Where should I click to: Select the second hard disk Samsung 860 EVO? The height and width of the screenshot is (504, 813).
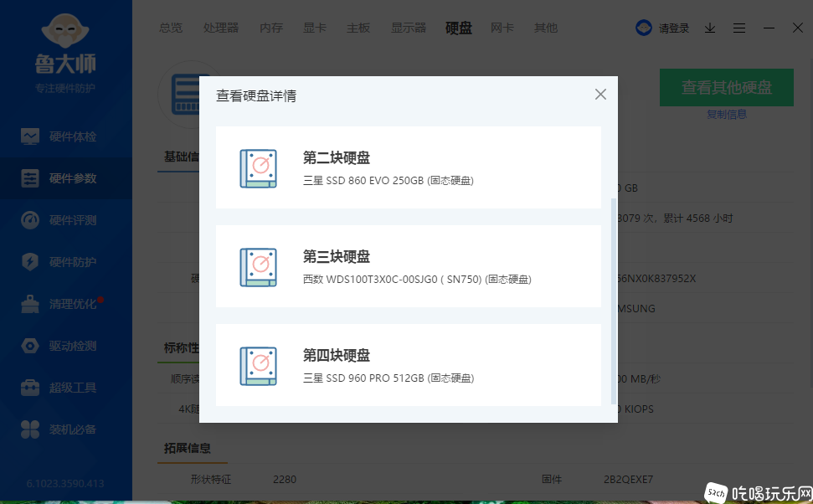coord(409,167)
